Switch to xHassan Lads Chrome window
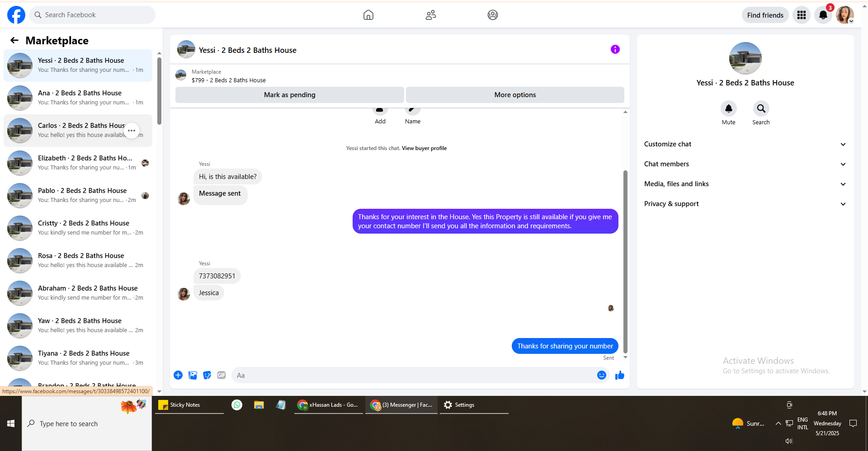 [x=328, y=405]
